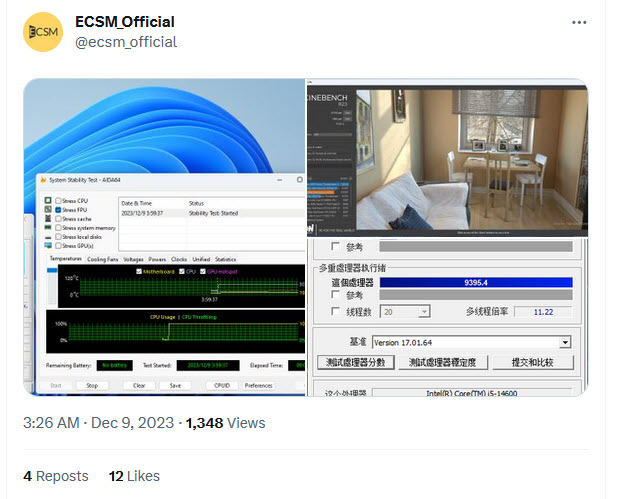618x499 pixels.
Task: Open CPUID from the AIDA64 stability window
Action: (222, 385)
